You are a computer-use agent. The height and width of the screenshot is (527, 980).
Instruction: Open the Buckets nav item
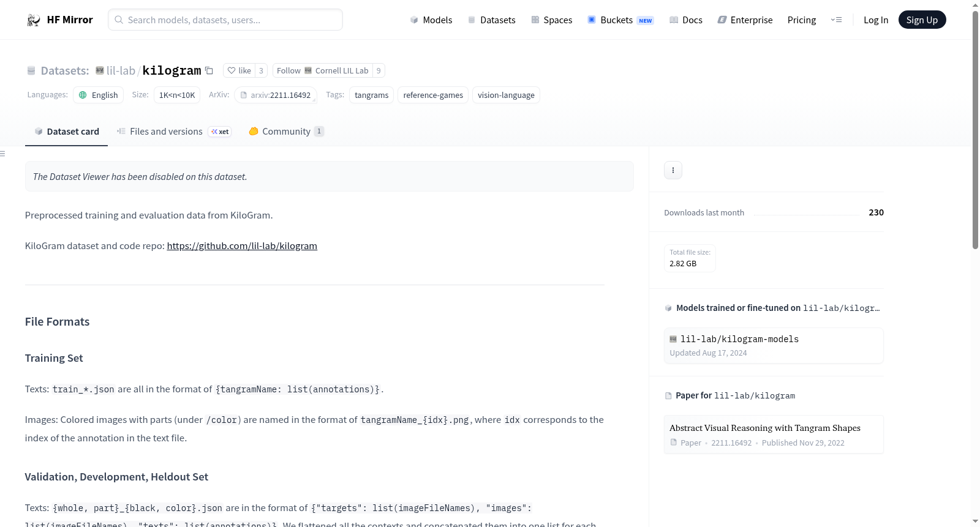pyautogui.click(x=620, y=20)
